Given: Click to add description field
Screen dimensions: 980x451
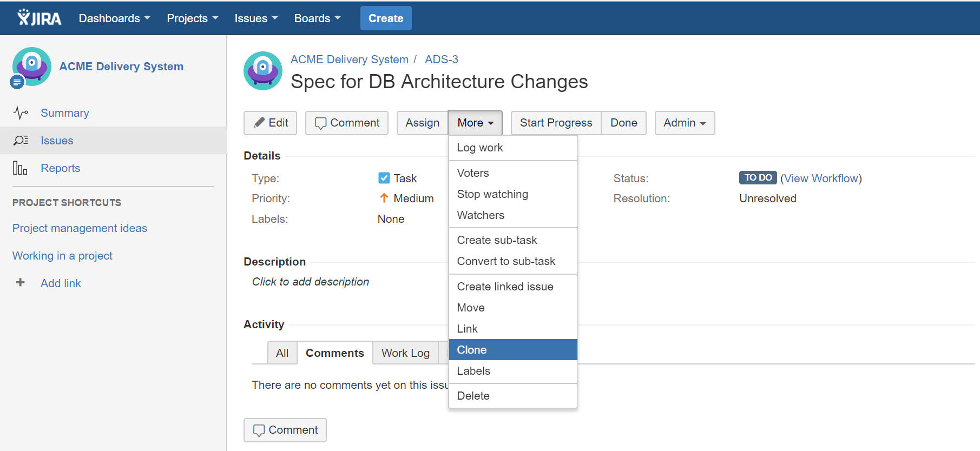Looking at the screenshot, I should (x=311, y=282).
